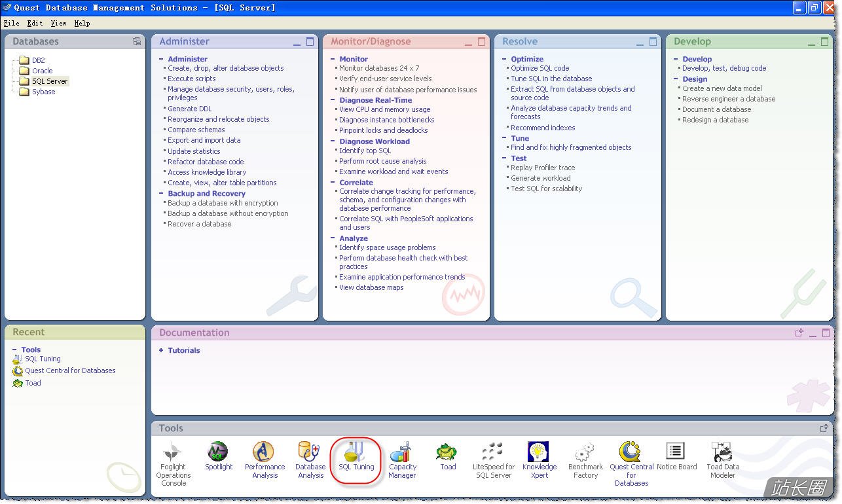Pop out the Documentation panel

click(x=799, y=333)
